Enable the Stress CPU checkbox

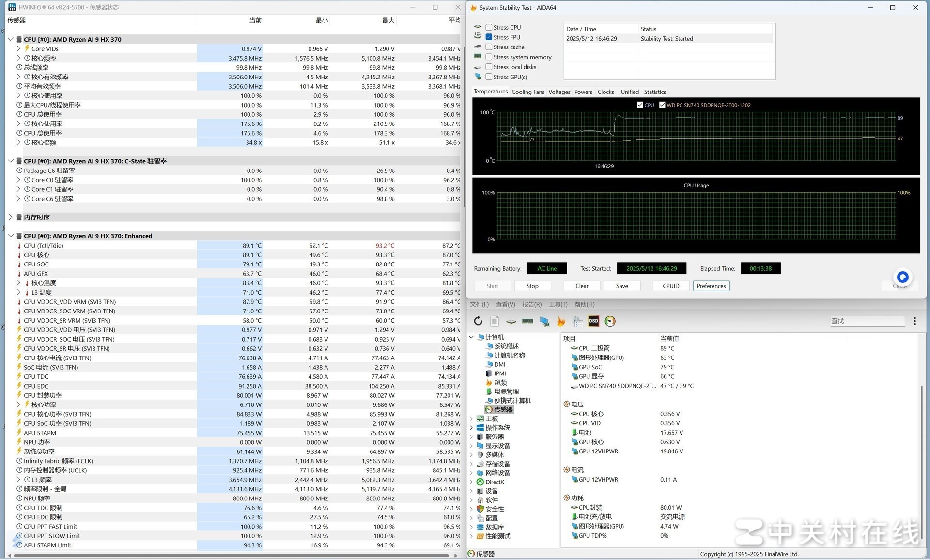click(x=489, y=27)
